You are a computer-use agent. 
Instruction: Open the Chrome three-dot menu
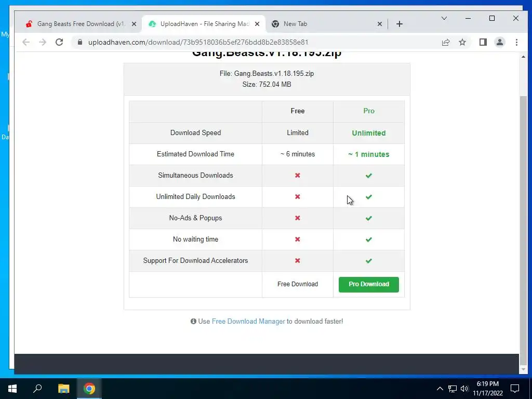click(516, 42)
